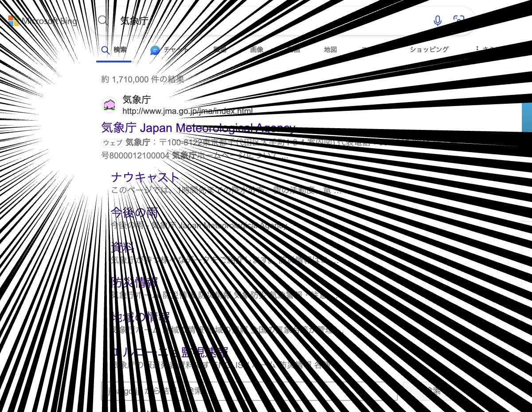Open the ナウキャスト sublink
The height and width of the screenshot is (412, 532).
click(x=145, y=177)
